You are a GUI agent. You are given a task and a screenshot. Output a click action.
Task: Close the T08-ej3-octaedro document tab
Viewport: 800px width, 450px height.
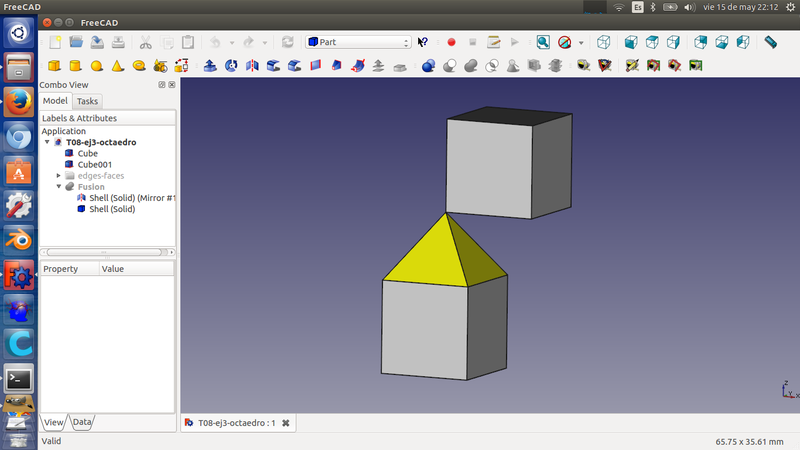[286, 424]
